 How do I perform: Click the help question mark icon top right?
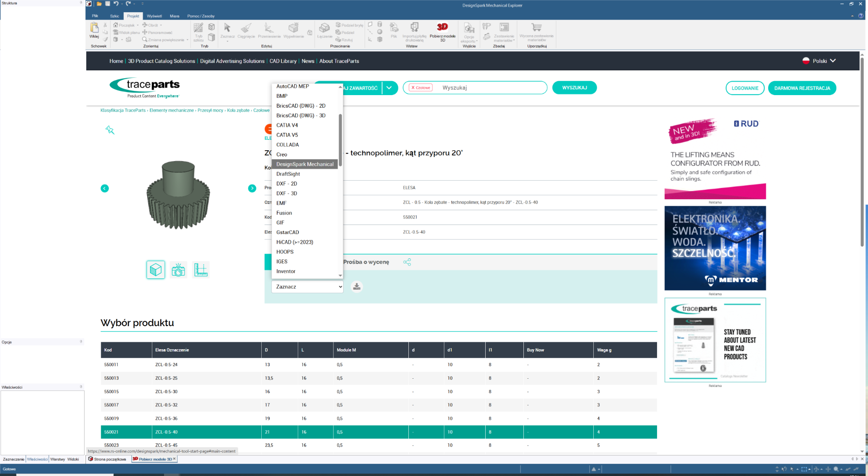click(861, 16)
